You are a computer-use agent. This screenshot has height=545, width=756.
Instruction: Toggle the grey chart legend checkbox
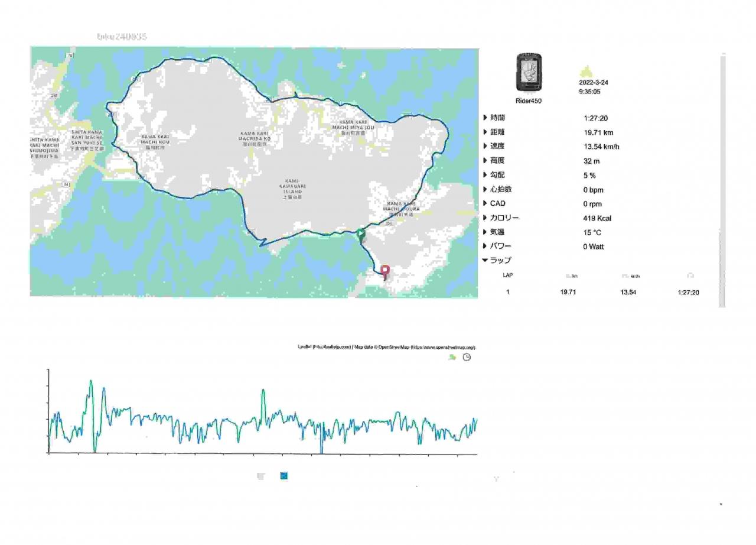click(261, 476)
